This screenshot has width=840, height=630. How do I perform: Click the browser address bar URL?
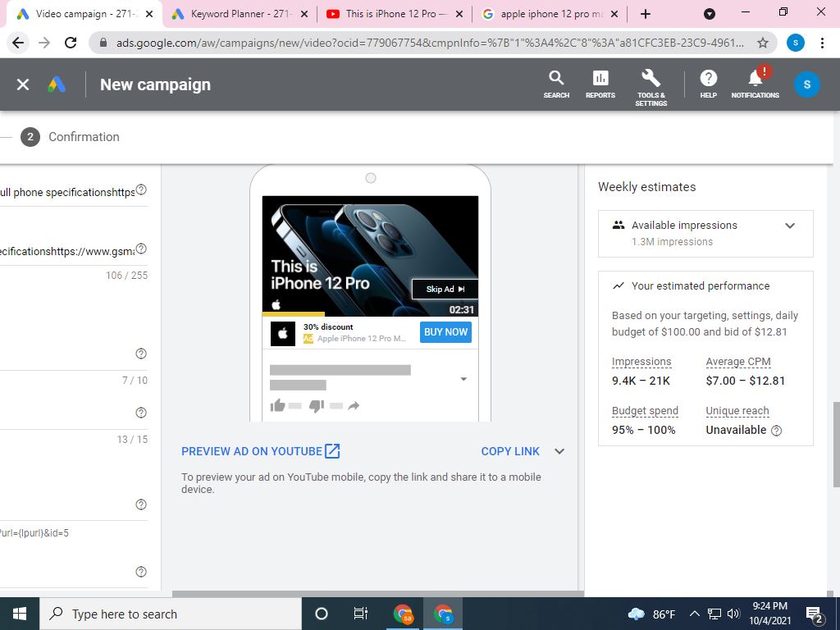point(430,43)
